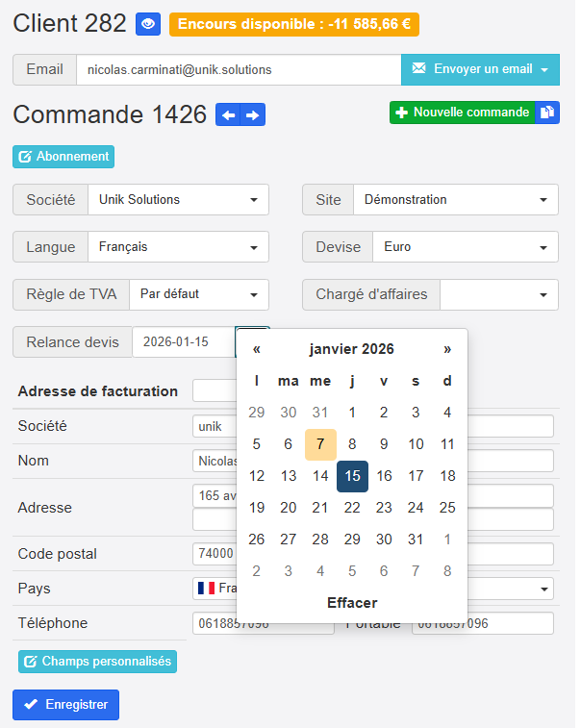The image size is (581, 728).
Task: Save with the Enregistrer button
Action: (x=65, y=705)
